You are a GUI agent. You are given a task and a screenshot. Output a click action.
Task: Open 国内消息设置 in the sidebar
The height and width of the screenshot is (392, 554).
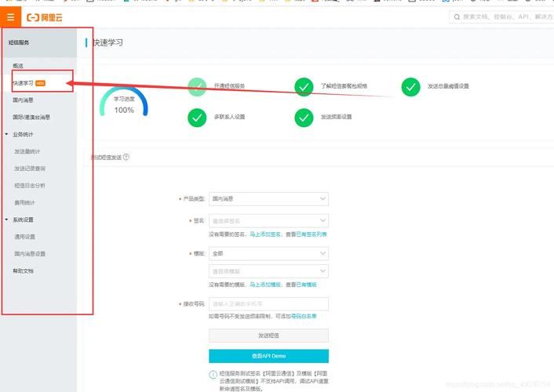(30, 253)
